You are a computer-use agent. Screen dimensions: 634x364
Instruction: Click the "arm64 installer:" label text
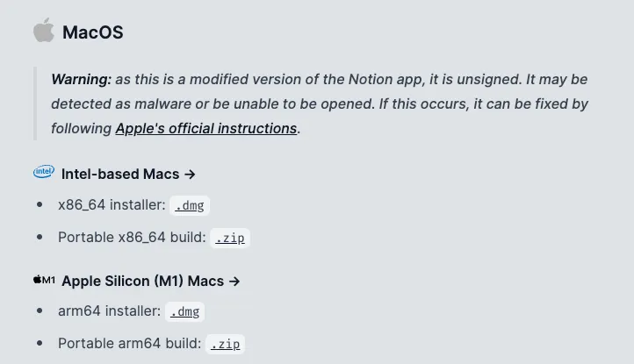pos(109,311)
